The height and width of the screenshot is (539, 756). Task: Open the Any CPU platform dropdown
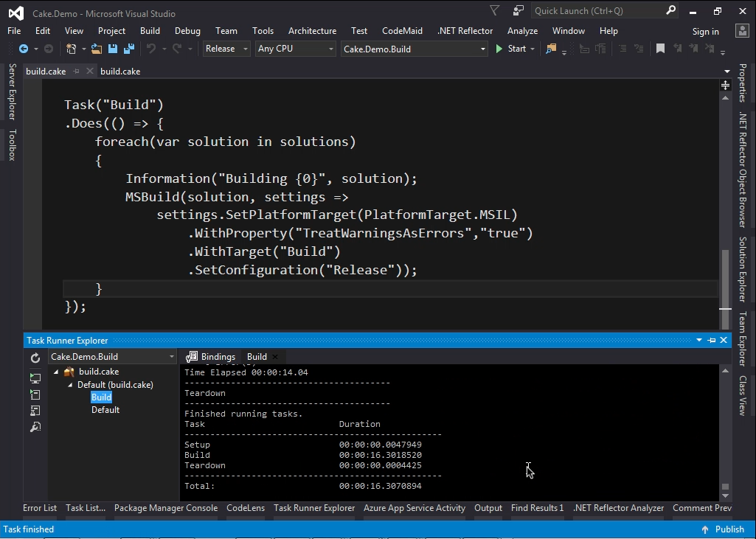[295, 49]
